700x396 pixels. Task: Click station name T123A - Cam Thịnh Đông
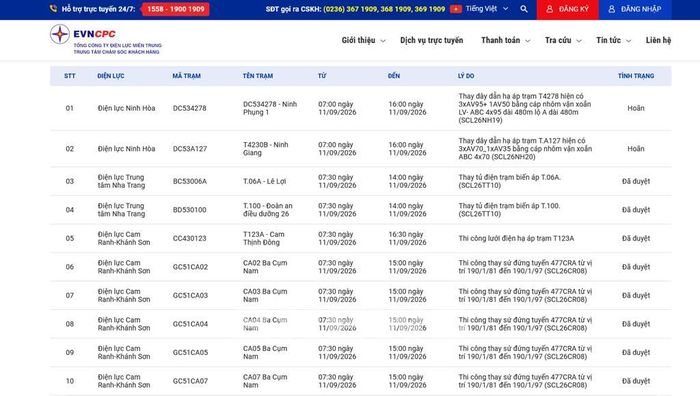(x=263, y=238)
